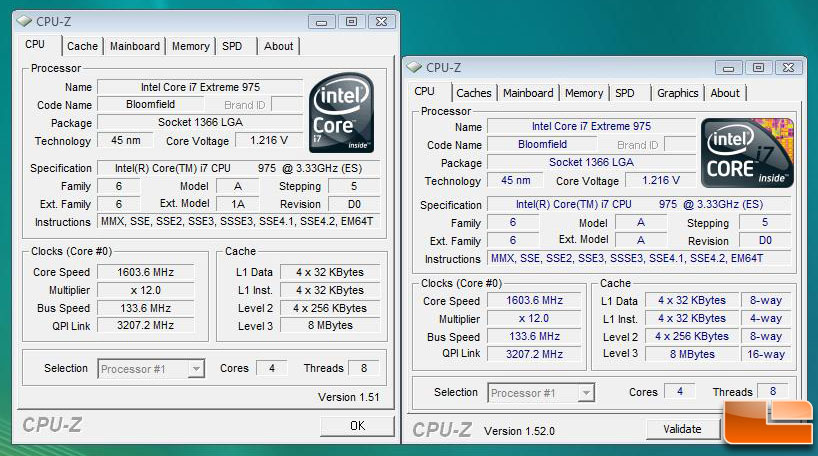
Task: Click L1 Data 4 x 32 KBytes in version 1.51
Action: [x=330, y=272]
